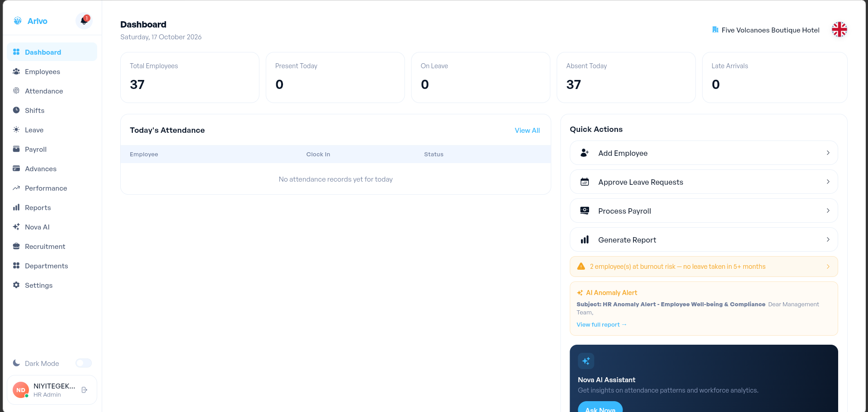
Task: Click the logout icon beside HR Admin
Action: (85, 390)
